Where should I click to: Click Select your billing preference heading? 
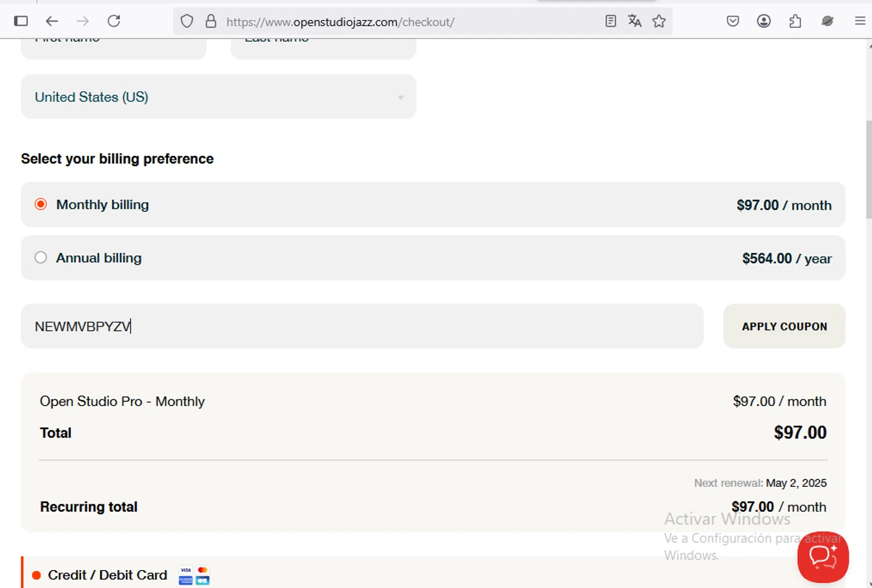click(117, 159)
